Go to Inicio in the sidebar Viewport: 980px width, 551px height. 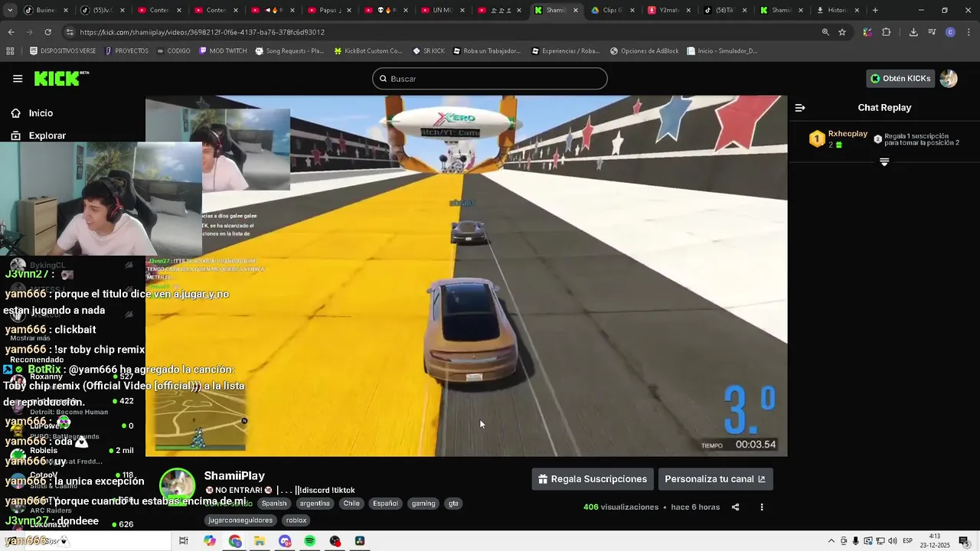point(41,113)
